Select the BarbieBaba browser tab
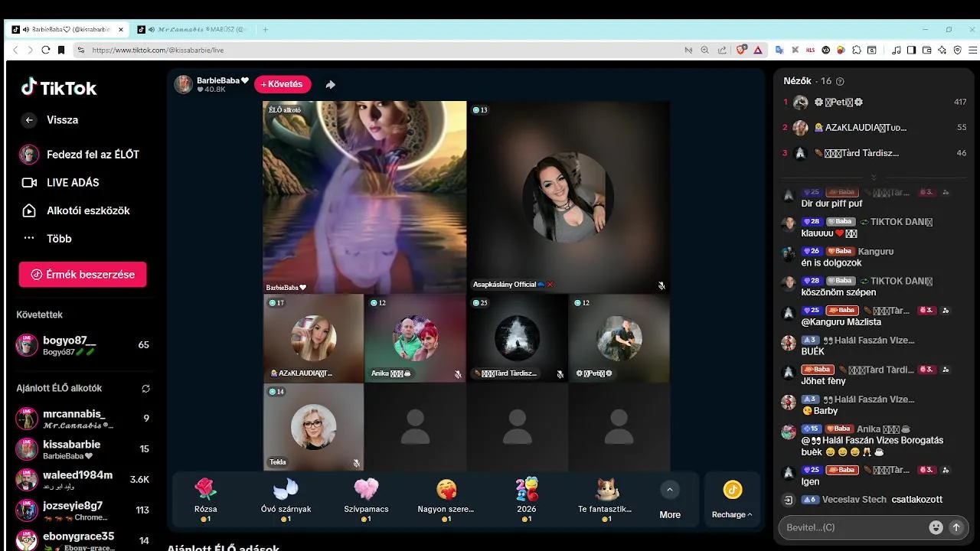Image resolution: width=980 pixels, height=551 pixels. [x=67, y=29]
